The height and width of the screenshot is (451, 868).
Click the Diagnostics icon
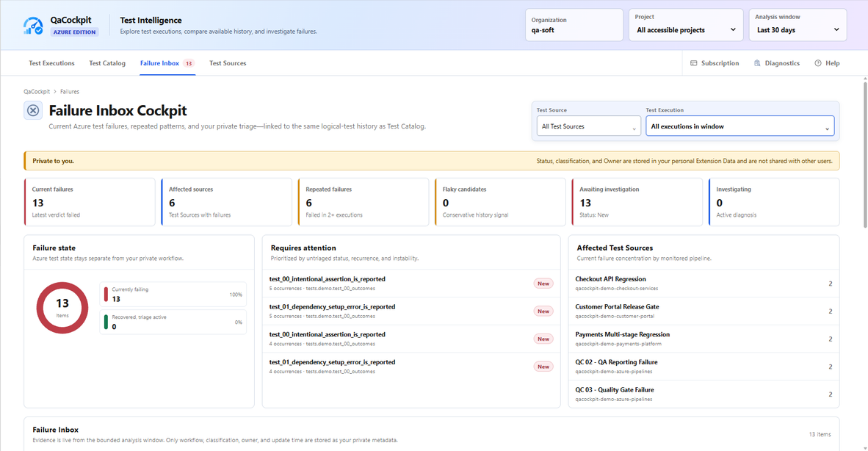point(757,63)
